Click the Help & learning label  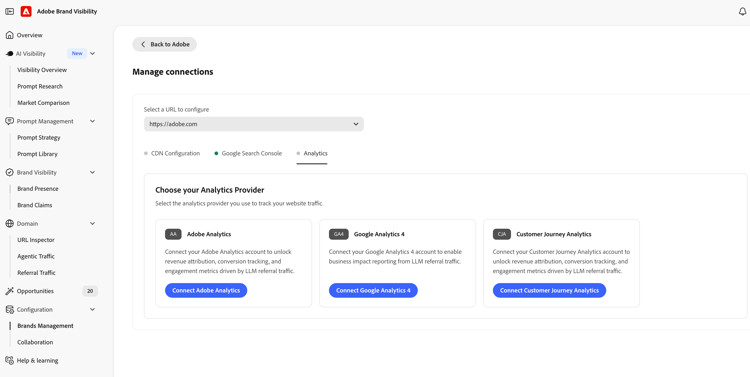[37, 360]
